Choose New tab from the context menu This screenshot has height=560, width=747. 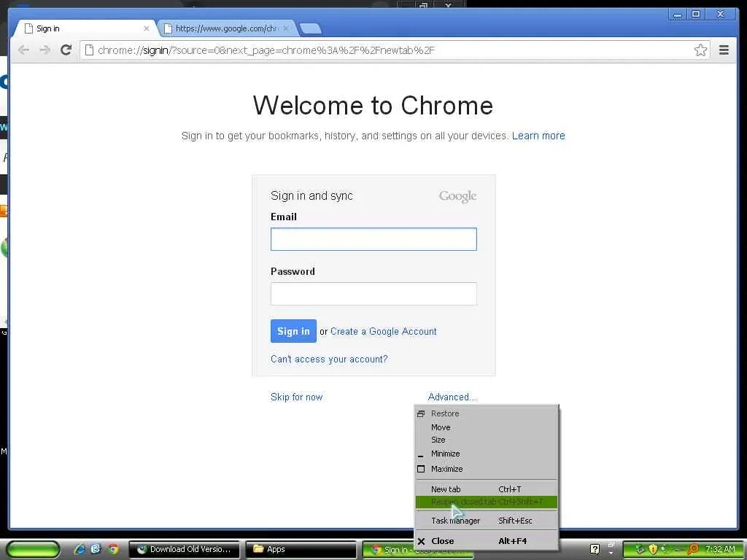click(487, 489)
